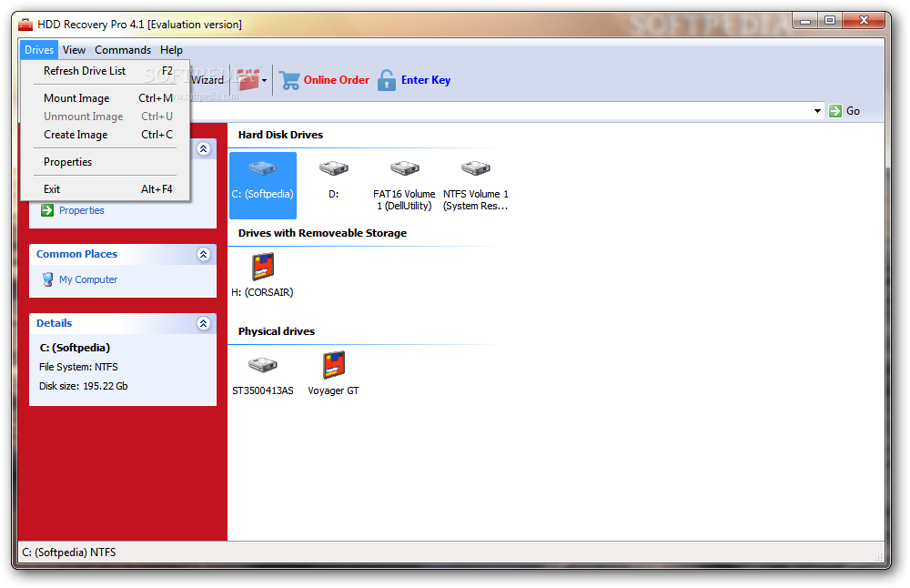The width and height of the screenshot is (910, 588).
Task: Click the Online Order link
Action: click(336, 80)
